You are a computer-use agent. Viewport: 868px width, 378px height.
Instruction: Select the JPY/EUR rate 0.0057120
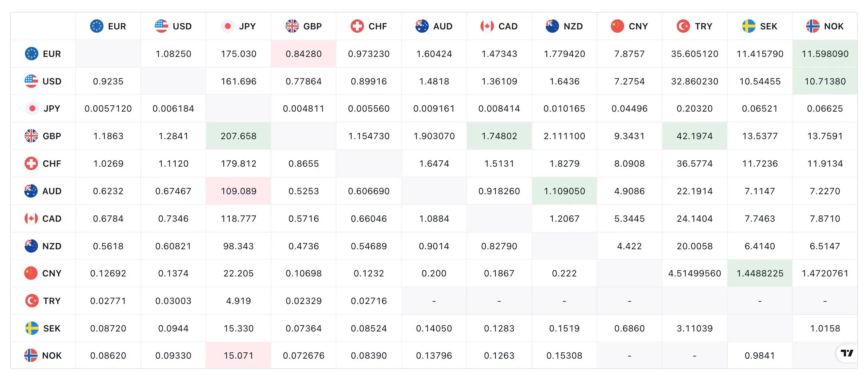108,108
